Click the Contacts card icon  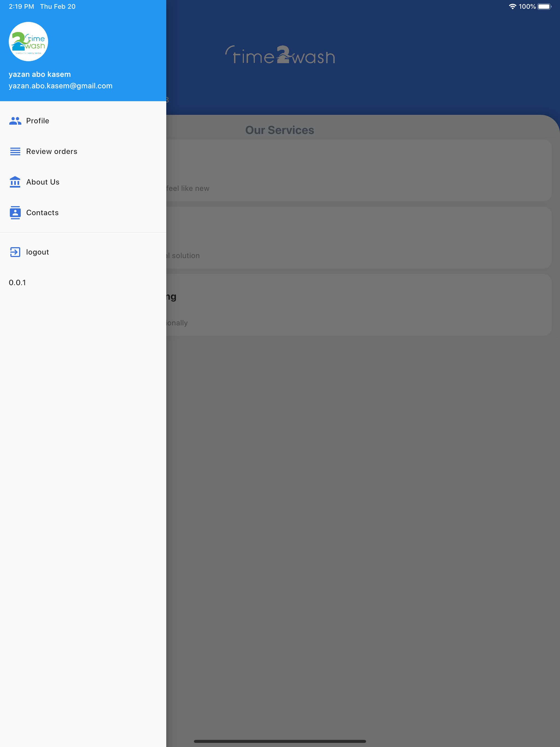point(15,212)
